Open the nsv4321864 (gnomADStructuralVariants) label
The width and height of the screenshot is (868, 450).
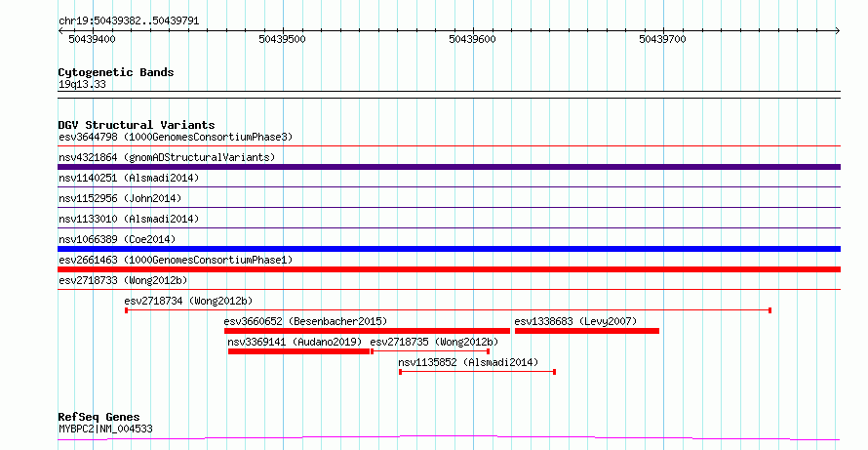click(167, 157)
